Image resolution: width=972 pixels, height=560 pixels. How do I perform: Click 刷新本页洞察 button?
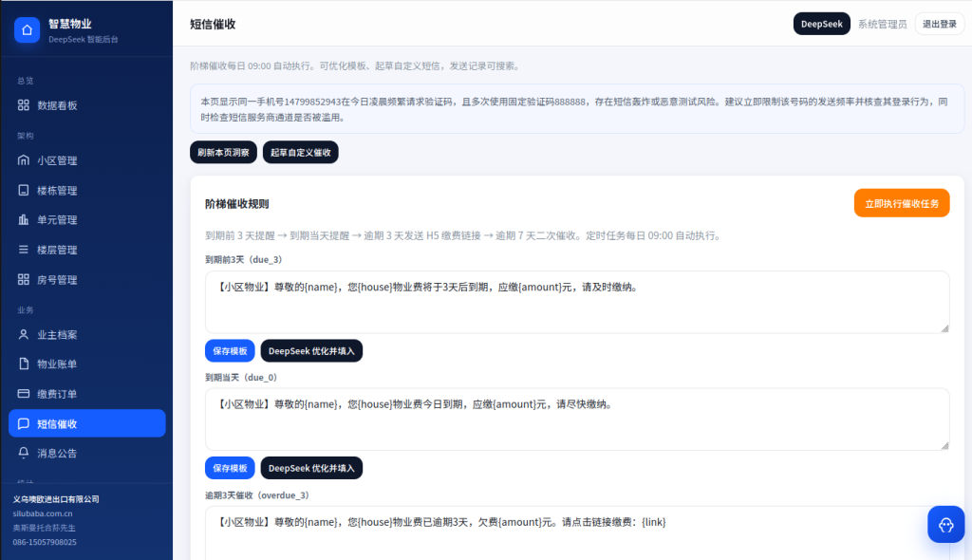tap(223, 153)
